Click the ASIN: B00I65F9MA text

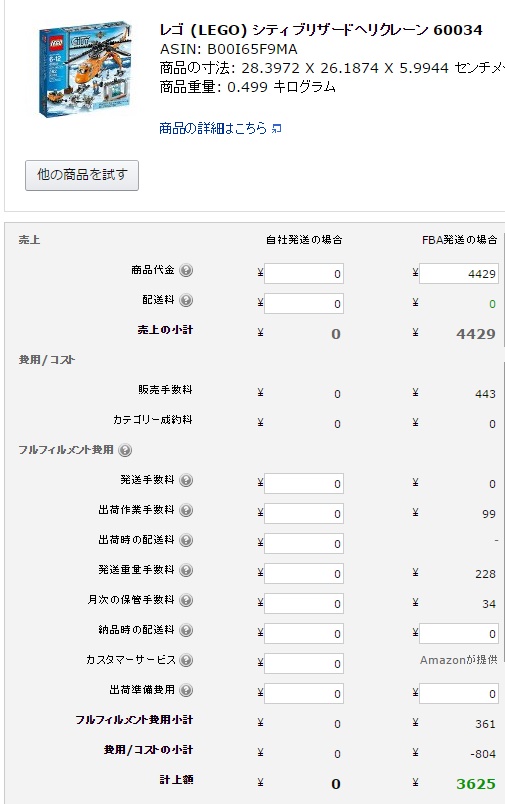tap(228, 49)
